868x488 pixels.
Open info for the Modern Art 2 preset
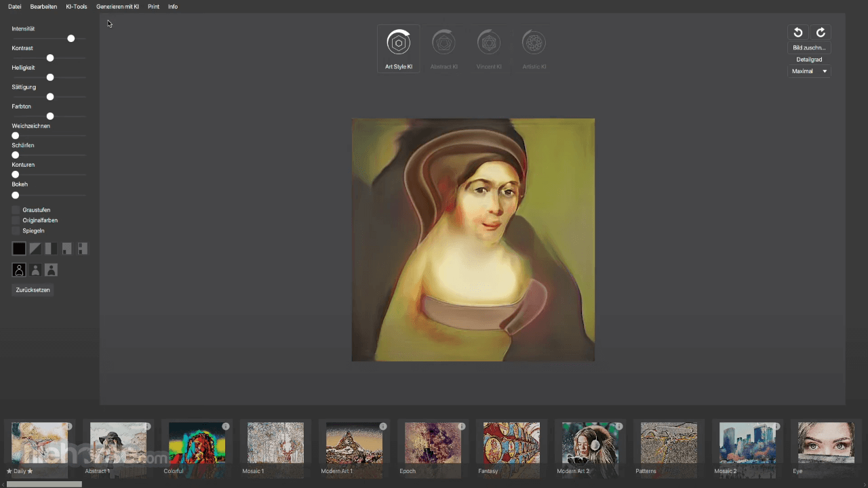click(619, 426)
